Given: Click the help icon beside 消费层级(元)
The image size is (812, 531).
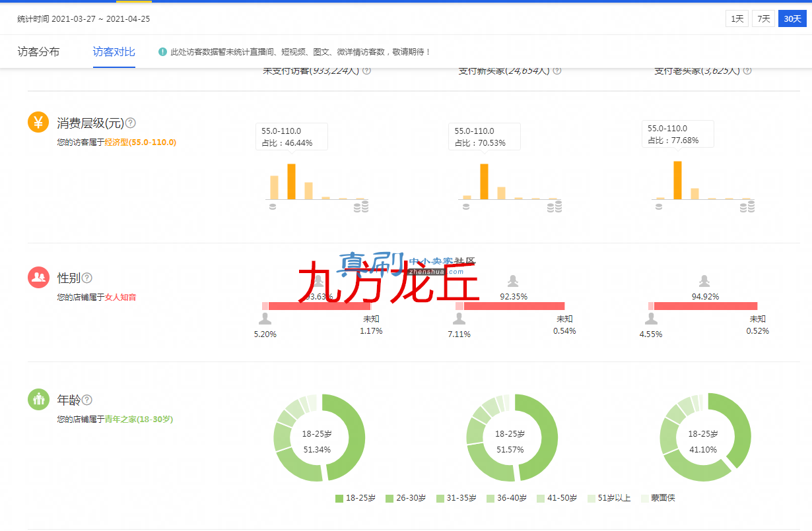Looking at the screenshot, I should [x=131, y=123].
